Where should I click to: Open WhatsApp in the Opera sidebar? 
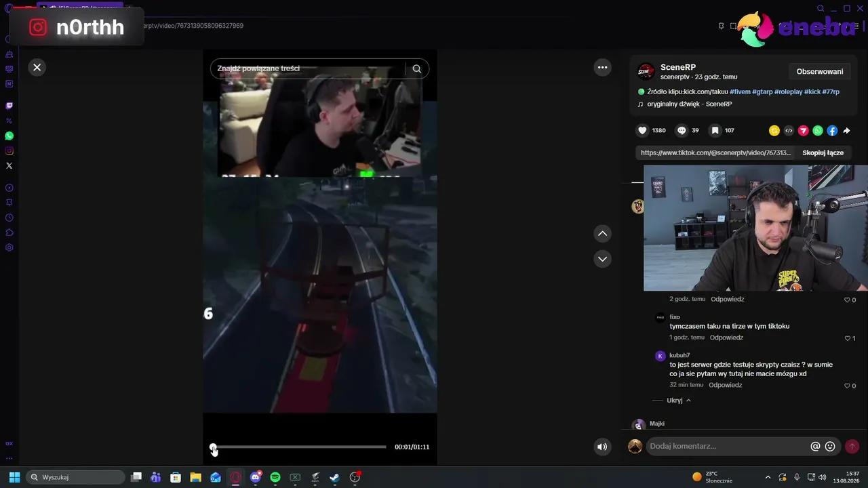[x=9, y=136]
